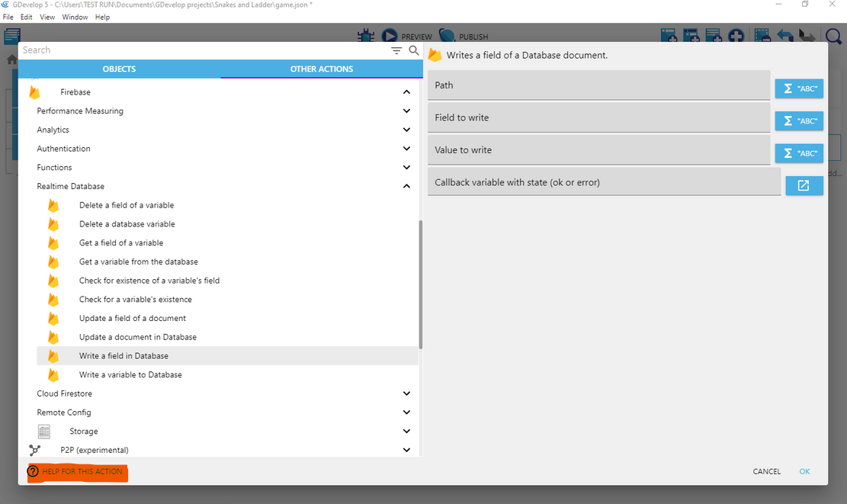Click the search events magnifier in toolbar
Screen dimensions: 847x504
(833, 36)
